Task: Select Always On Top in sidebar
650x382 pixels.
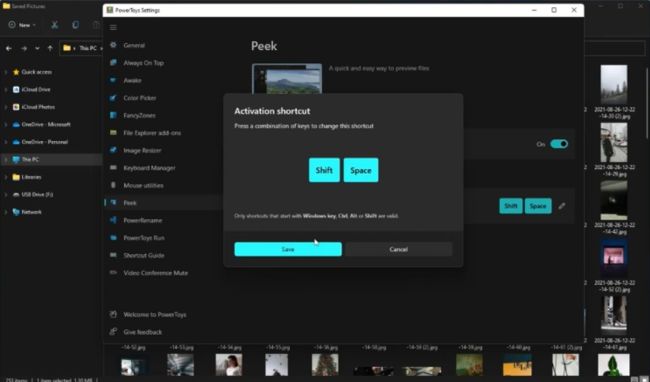Action: click(143, 63)
